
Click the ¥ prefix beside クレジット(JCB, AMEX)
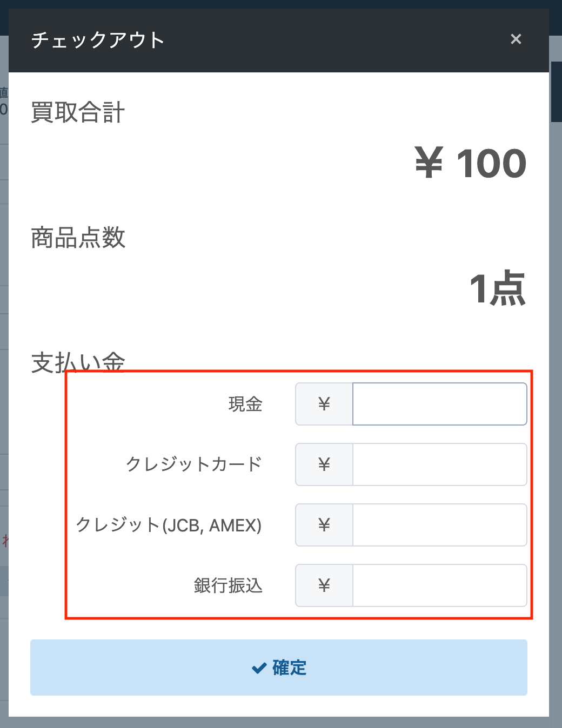tap(324, 525)
